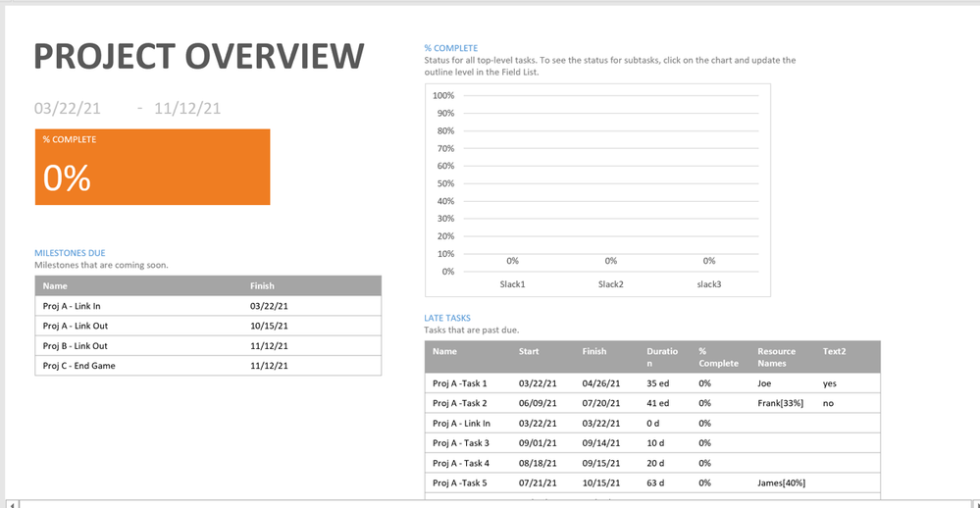Select the LATE TASKS heading
Screen dimensions: 980x508
pyautogui.click(x=447, y=318)
